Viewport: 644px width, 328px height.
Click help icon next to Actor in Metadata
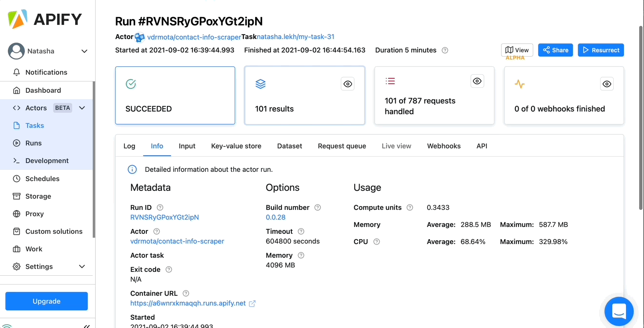tap(157, 231)
